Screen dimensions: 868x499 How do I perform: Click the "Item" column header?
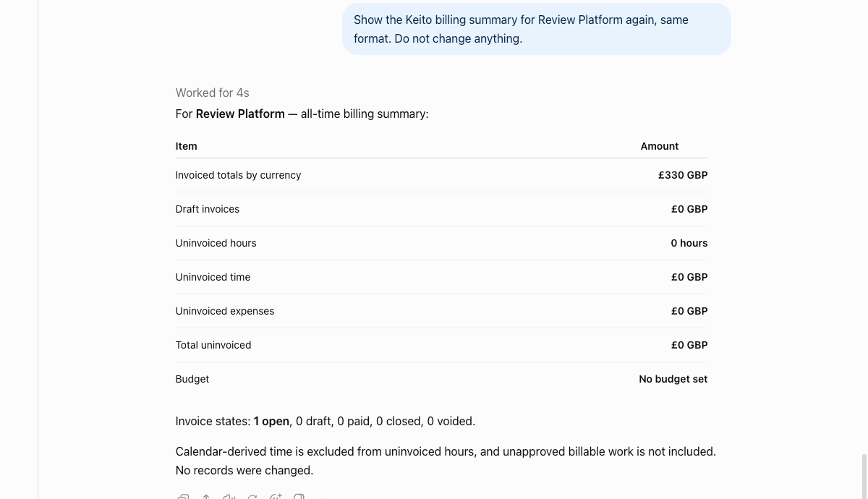186,146
